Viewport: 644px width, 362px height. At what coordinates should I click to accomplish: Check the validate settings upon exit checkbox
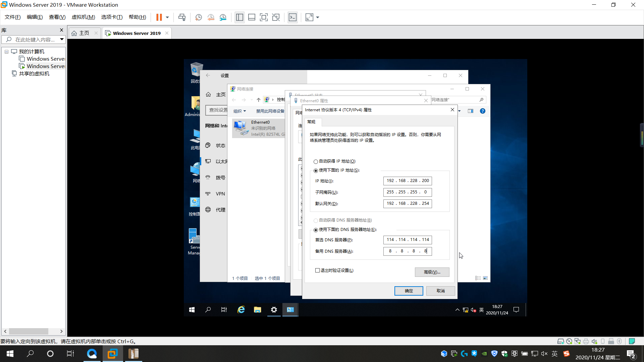click(x=317, y=270)
